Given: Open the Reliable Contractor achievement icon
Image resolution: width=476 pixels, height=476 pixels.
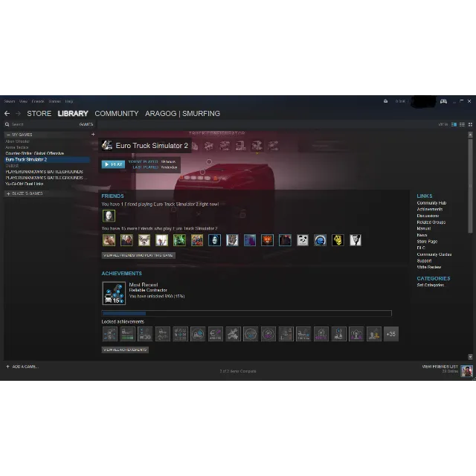Looking at the screenshot, I should [x=114, y=293].
